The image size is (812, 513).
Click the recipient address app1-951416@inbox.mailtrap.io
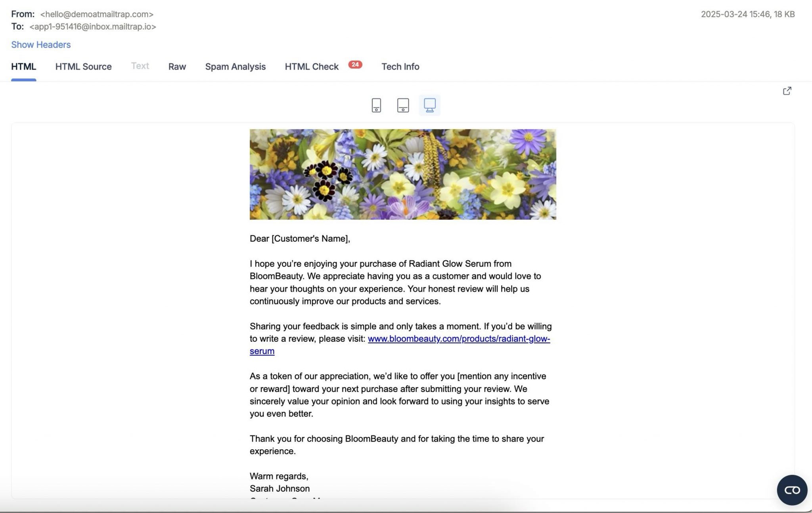pos(92,27)
